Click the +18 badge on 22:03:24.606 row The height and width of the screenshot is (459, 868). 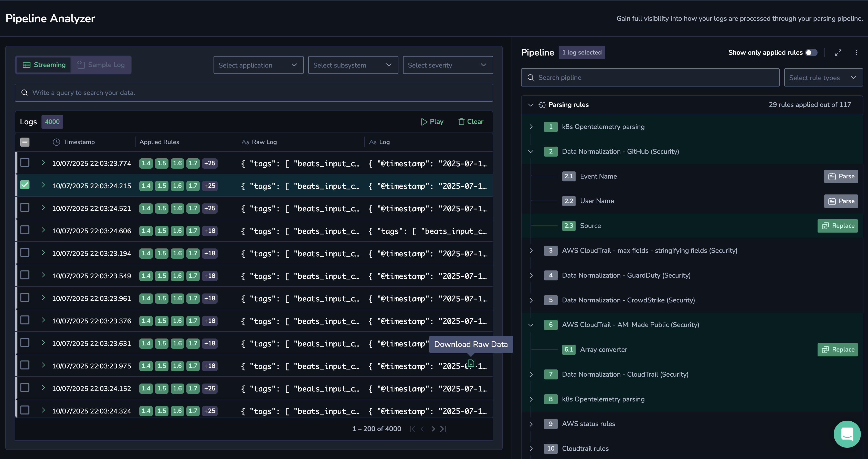pos(210,231)
